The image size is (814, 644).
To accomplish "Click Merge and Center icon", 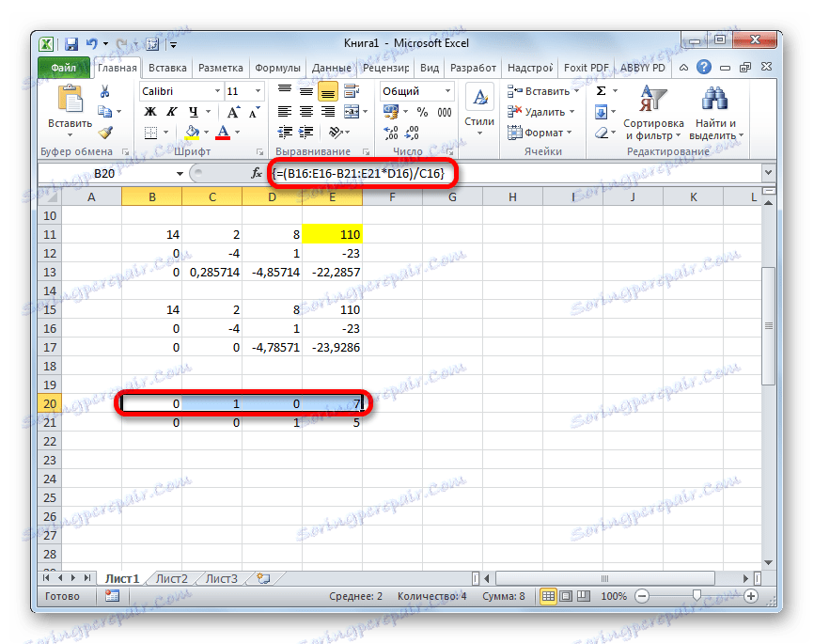I will pos(352,112).
